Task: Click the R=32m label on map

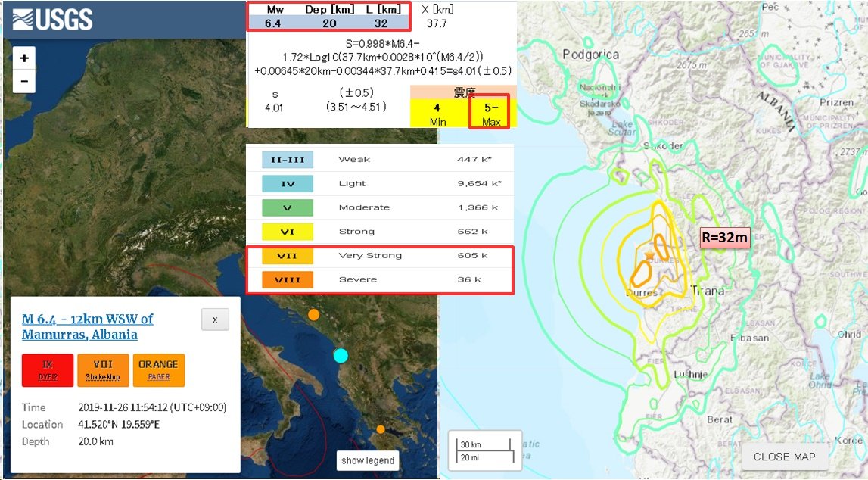Action: (x=725, y=238)
